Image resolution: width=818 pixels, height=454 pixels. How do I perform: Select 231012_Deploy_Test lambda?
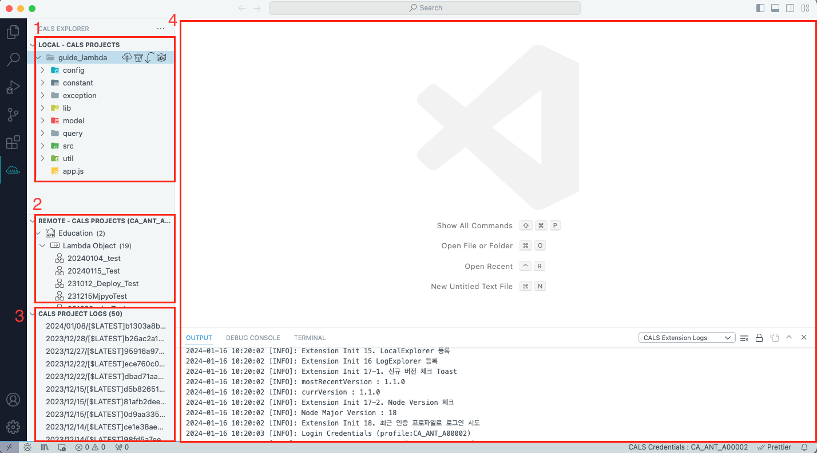pos(102,284)
